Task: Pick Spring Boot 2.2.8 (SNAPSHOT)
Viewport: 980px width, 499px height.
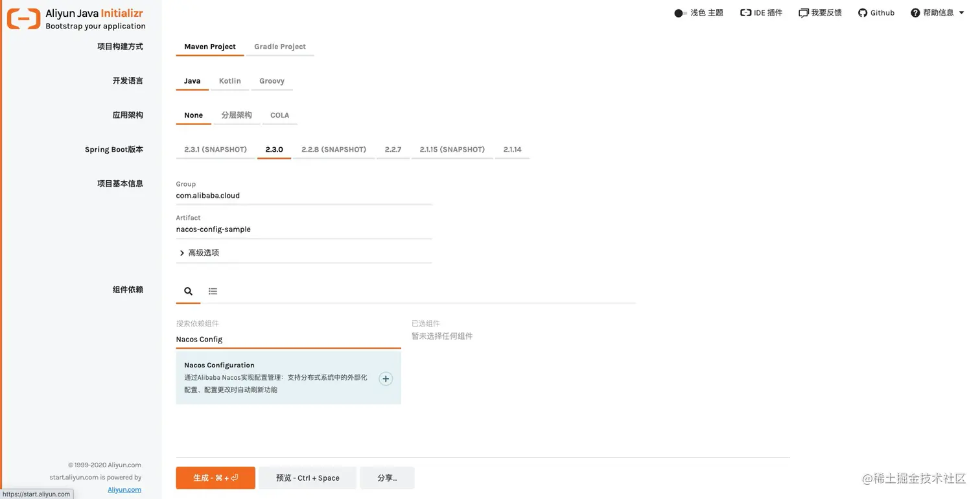Action: click(x=334, y=150)
